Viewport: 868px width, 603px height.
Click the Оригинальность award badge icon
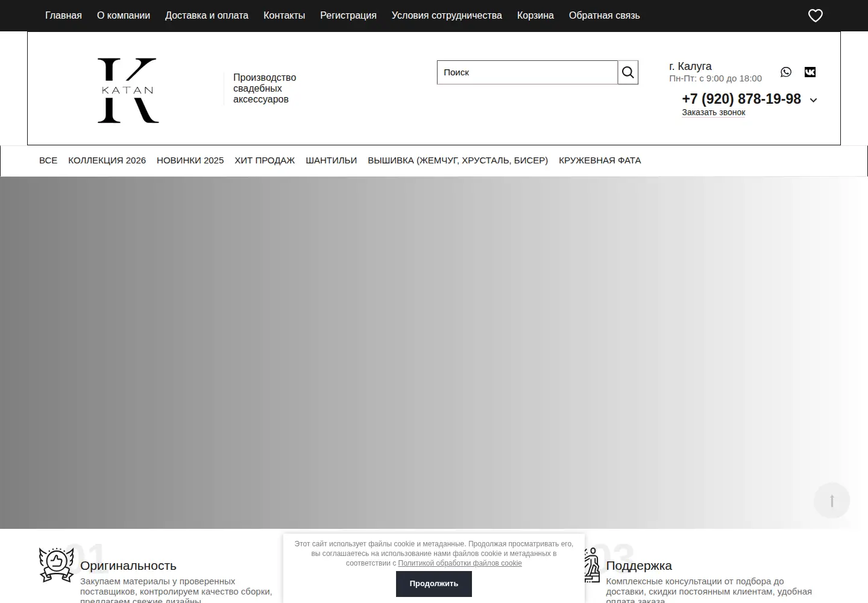(x=56, y=565)
